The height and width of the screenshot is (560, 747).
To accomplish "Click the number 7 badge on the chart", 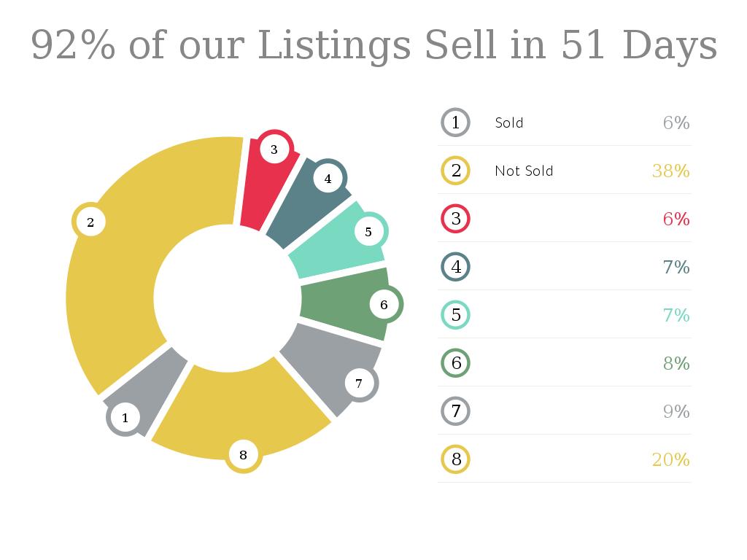I will (x=359, y=383).
